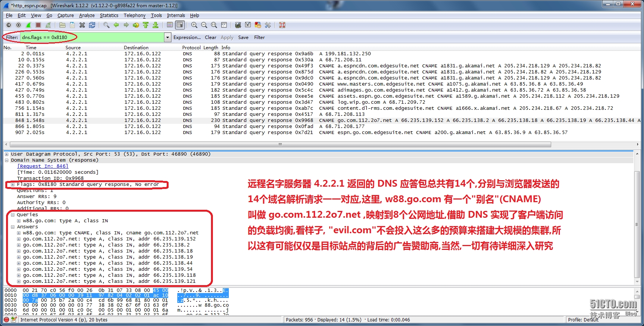Edit capture filters icon
Viewport: 644px width, 326px height.
238,25
